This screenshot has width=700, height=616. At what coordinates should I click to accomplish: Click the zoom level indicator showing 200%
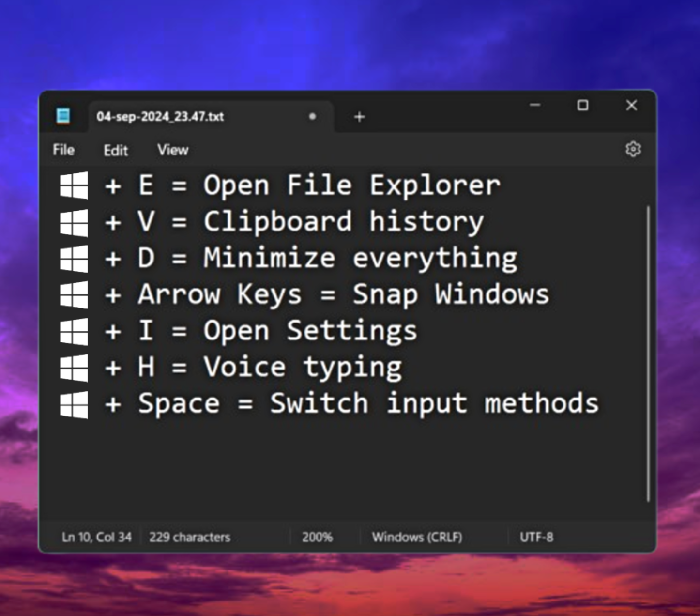tap(317, 537)
